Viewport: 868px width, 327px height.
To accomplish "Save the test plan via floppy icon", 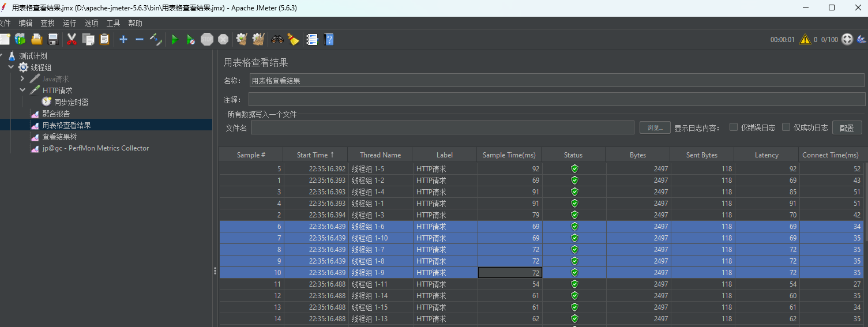I will (53, 39).
